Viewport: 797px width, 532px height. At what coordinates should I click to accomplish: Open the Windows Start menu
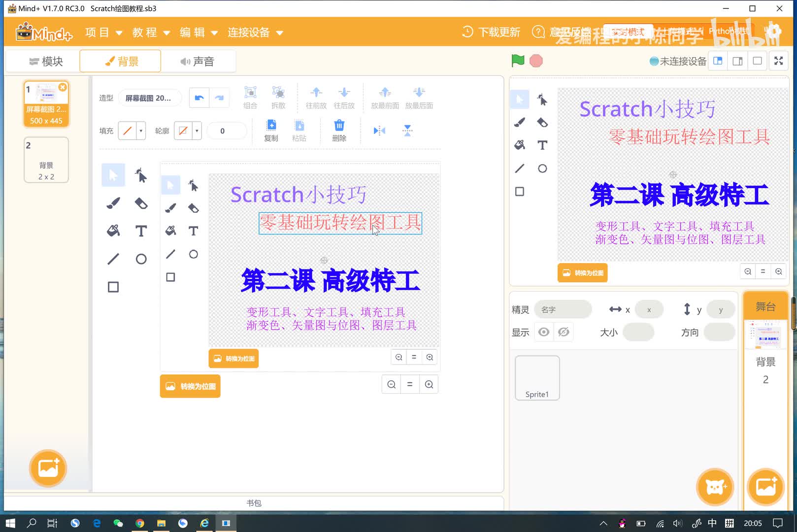point(10,523)
